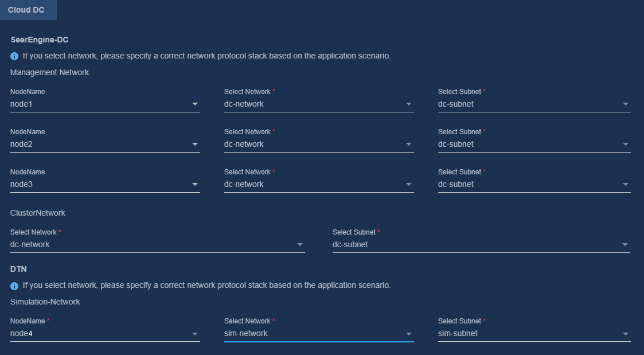Screen dimensions: 644x355
Task: Click the DTN section info icon
Action: click(x=14, y=286)
